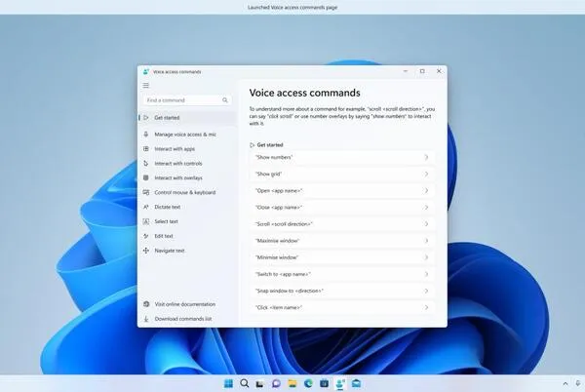The height and width of the screenshot is (392, 585).
Task: Open File Explorer from taskbar
Action: [x=292, y=383]
